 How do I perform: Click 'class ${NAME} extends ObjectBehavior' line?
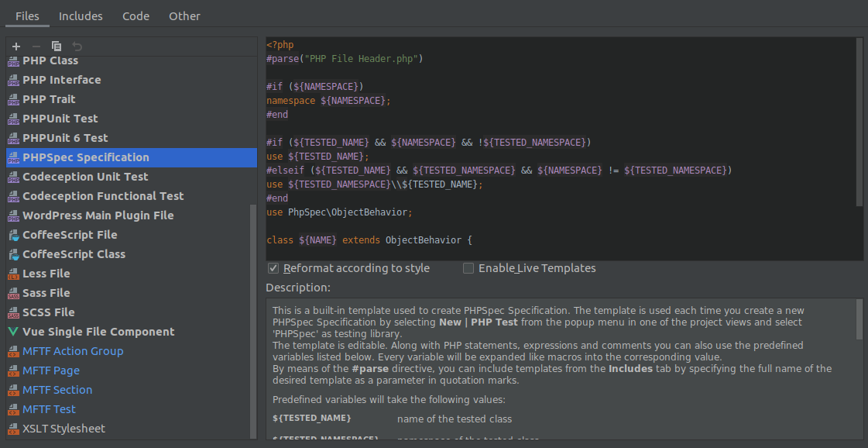coord(369,240)
